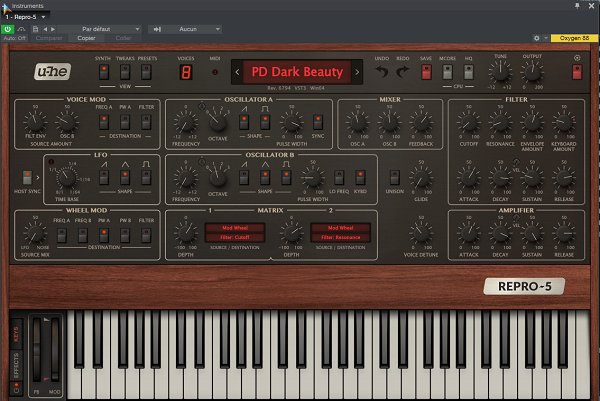Toggle the MCORE switch
Image resolution: width=600 pixels, height=401 pixels.
(447, 72)
